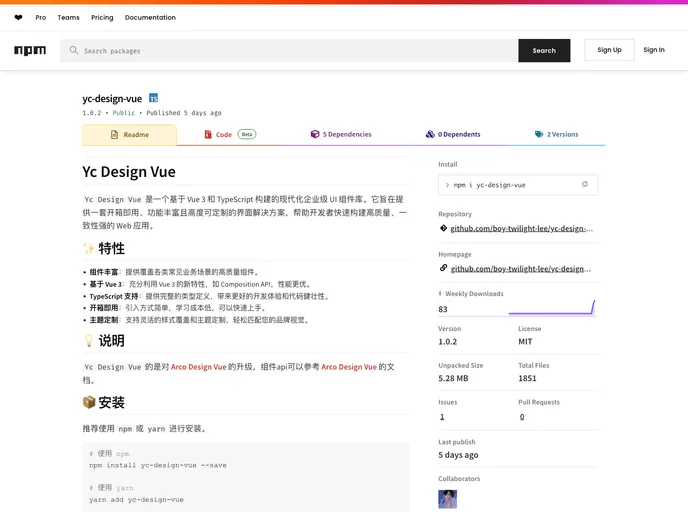The image size is (688, 512).
Task: Click the '1.0.2' value under Version
Action: coord(448,341)
